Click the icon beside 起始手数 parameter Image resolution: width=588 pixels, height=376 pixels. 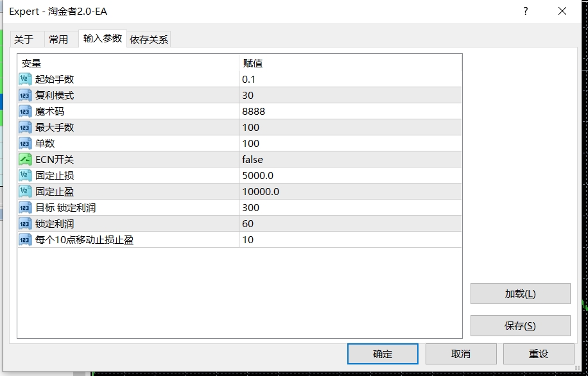pyautogui.click(x=25, y=79)
